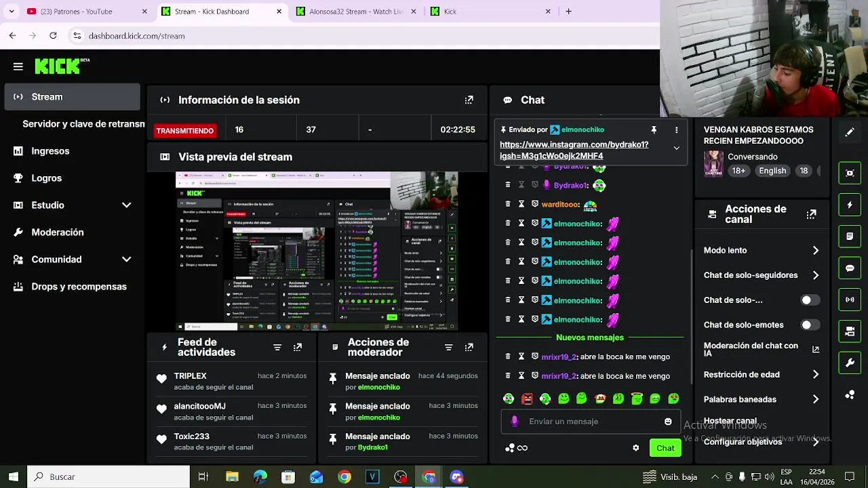This screenshot has width=868, height=488.
Task: Open Chat de solo-seguidores options arrow
Action: point(815,275)
